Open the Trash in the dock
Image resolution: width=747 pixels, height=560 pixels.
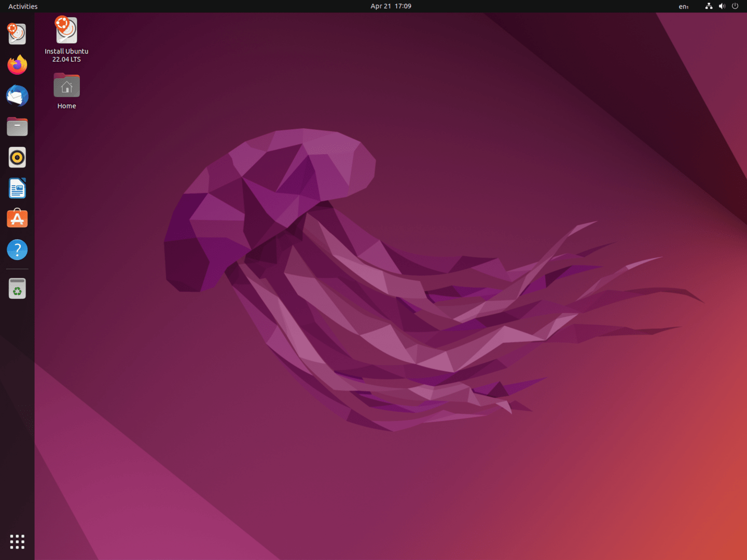(x=17, y=289)
